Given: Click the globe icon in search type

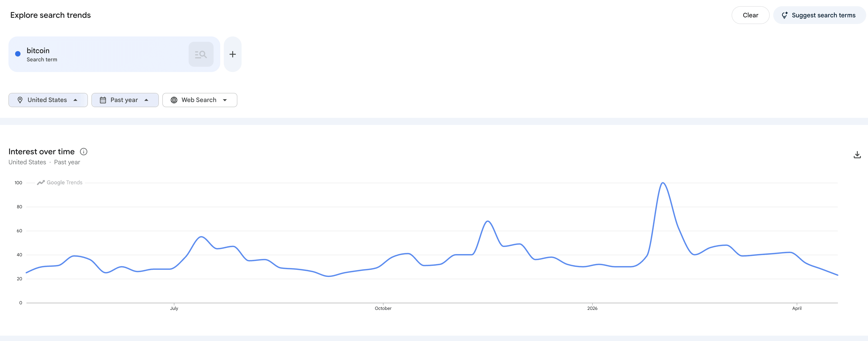Looking at the screenshot, I should (174, 100).
